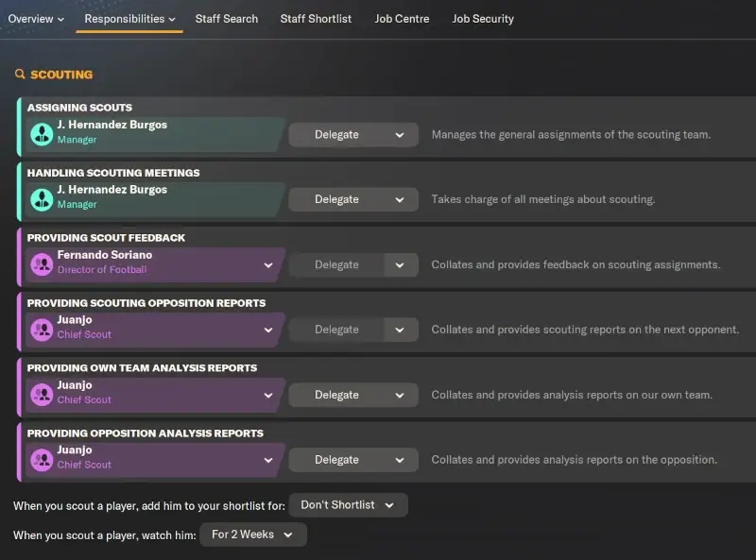Open the Overview dropdown menu
756x560 pixels.
[x=36, y=19]
